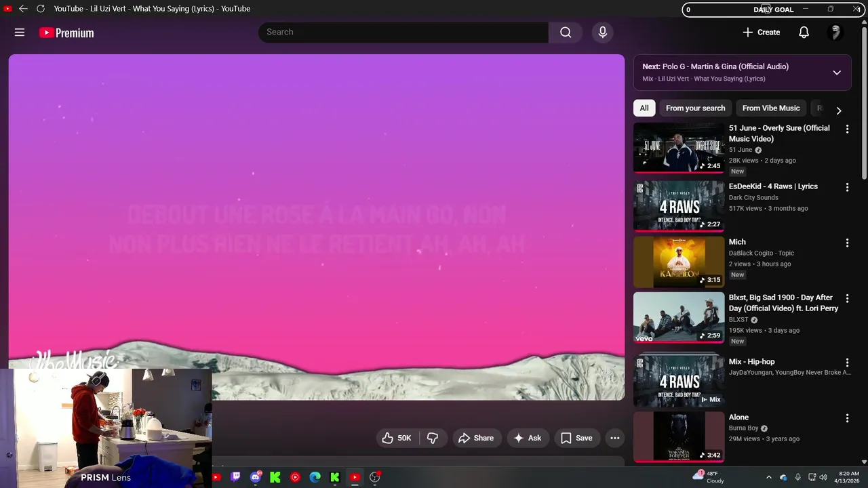The width and height of the screenshot is (868, 488).
Task: Open options menu for Mich video
Action: point(847,243)
